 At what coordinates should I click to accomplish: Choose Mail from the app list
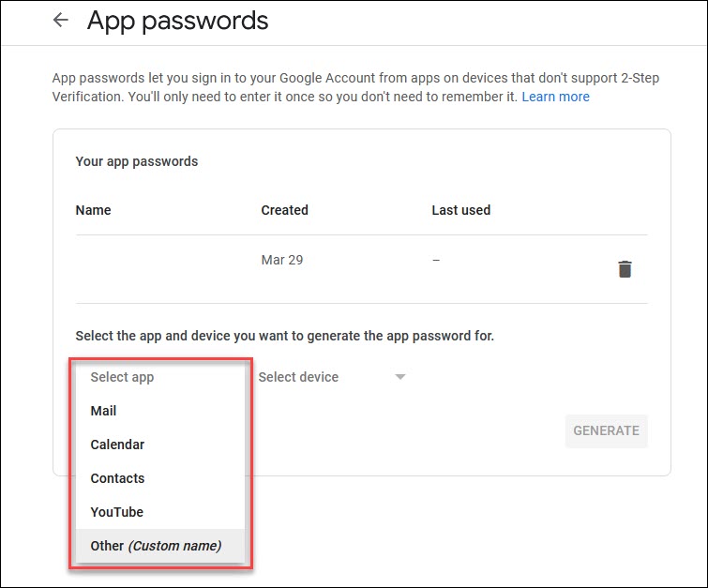pyautogui.click(x=103, y=411)
